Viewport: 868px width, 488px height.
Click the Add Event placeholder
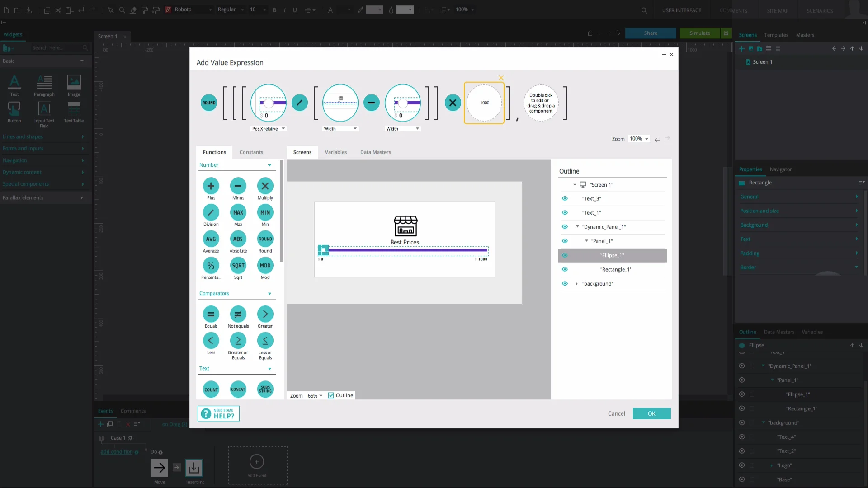coord(257,466)
